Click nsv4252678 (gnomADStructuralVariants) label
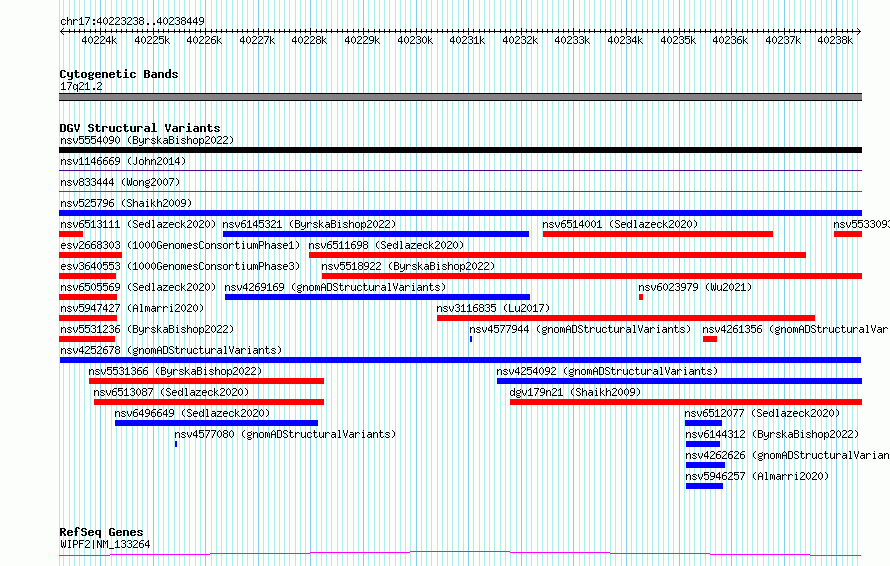This screenshot has width=890, height=566. click(x=171, y=350)
